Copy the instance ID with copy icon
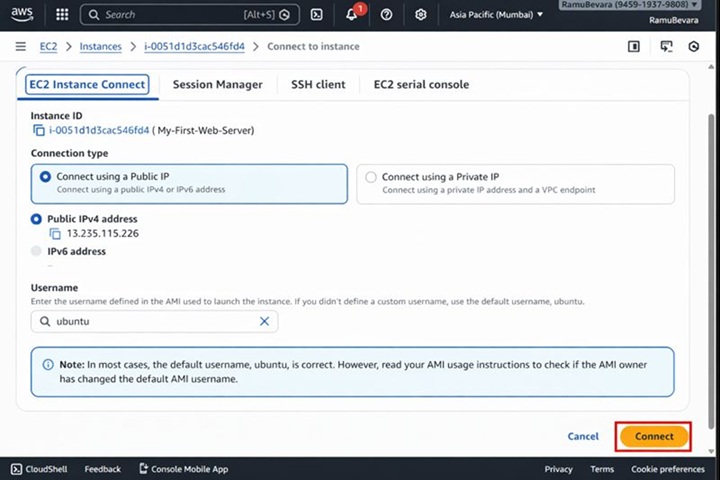Viewport: 720px width, 480px height. click(39, 131)
